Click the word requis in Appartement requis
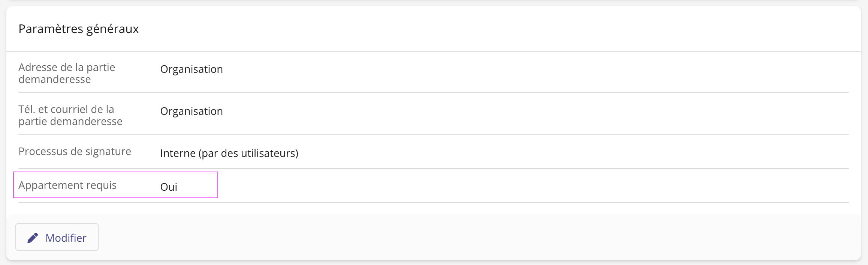Viewport: 868px width, 265px height. click(101, 185)
